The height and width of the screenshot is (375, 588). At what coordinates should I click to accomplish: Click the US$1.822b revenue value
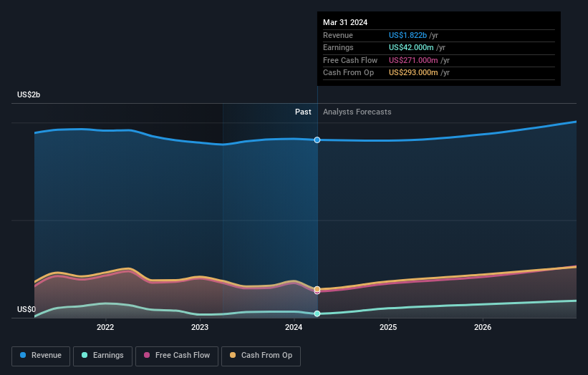[x=408, y=35]
